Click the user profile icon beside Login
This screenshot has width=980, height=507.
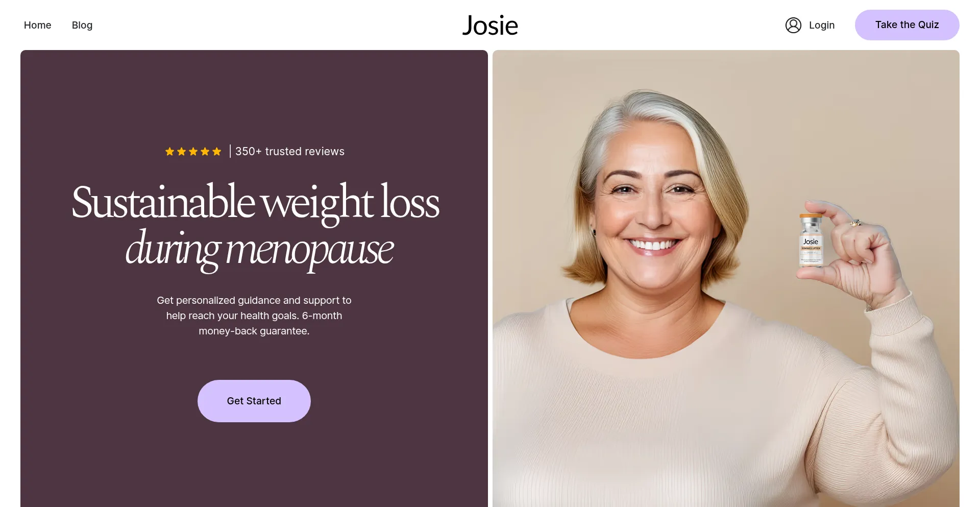(793, 25)
